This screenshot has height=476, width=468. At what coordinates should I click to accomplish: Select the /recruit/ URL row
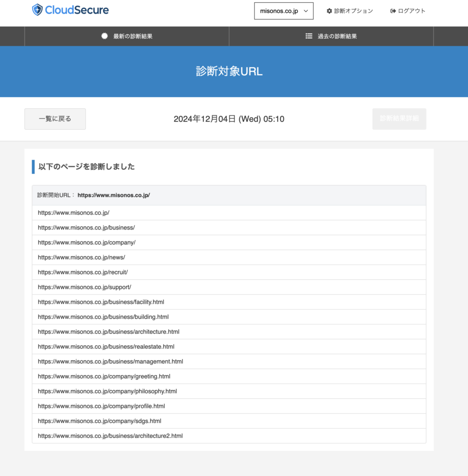click(83, 272)
